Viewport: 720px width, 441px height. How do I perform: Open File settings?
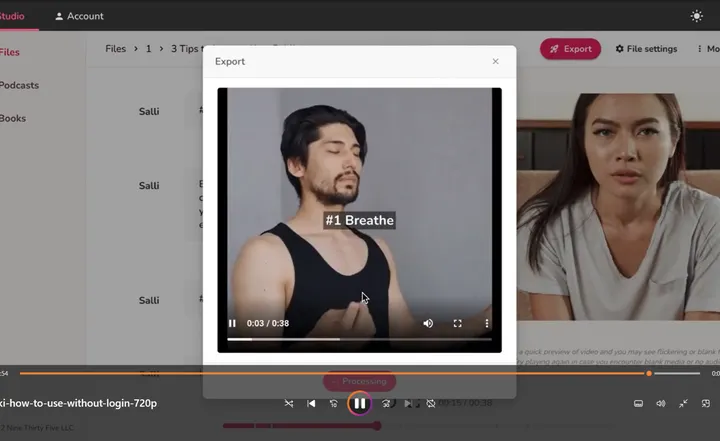(x=646, y=49)
